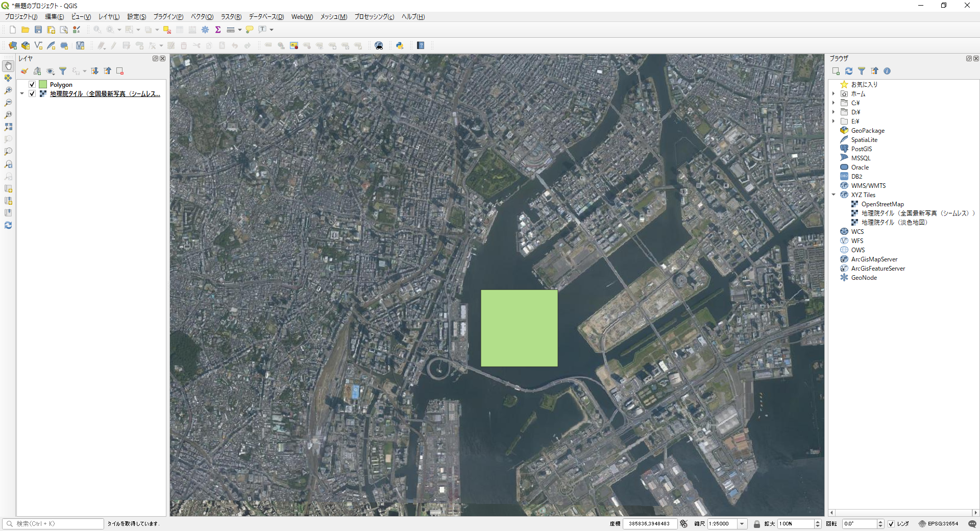
Task: Open a project with the folder icon
Action: pyautogui.click(x=25, y=30)
